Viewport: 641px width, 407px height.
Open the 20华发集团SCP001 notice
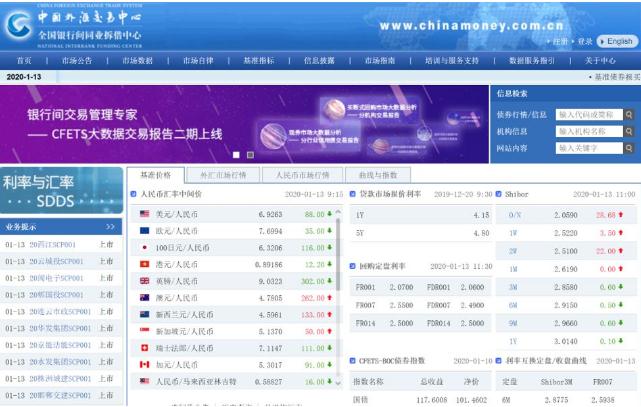pyautogui.click(x=60, y=328)
